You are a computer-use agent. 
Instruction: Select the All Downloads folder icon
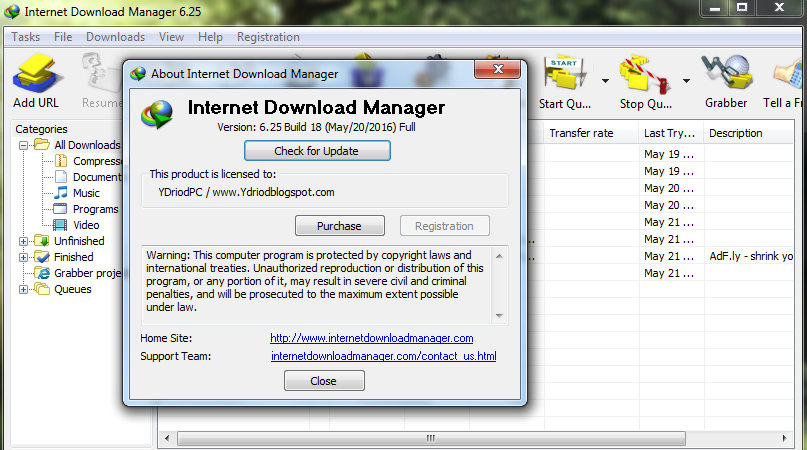point(42,145)
